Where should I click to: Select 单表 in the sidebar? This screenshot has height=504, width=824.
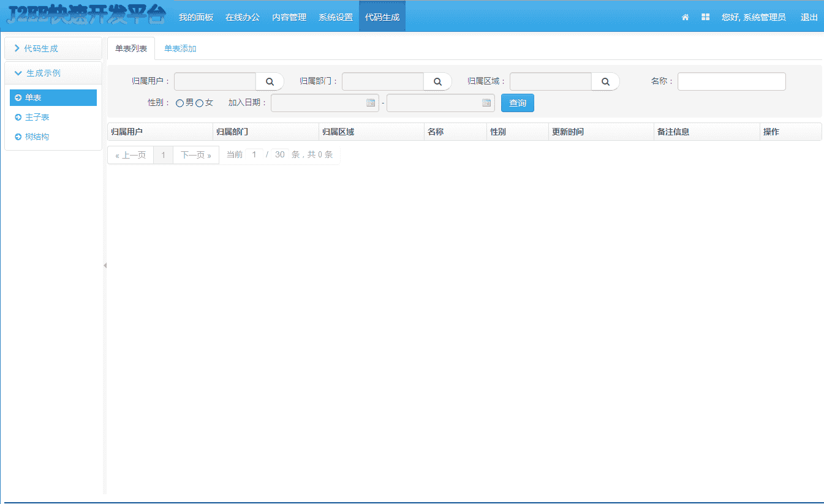click(x=53, y=97)
